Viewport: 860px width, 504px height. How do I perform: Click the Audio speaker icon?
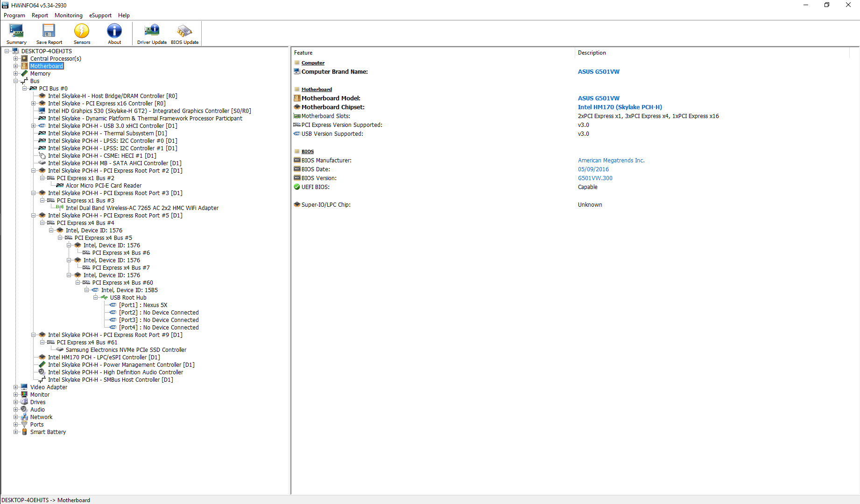[24, 409]
